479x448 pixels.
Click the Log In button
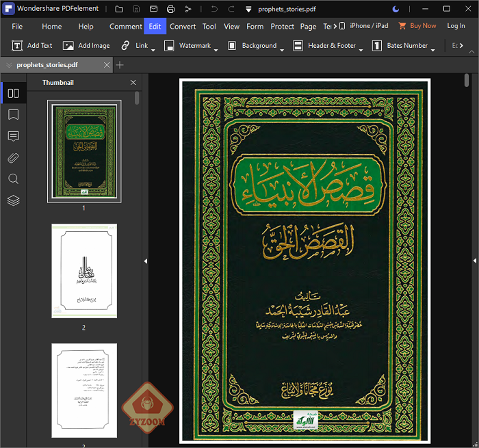456,26
